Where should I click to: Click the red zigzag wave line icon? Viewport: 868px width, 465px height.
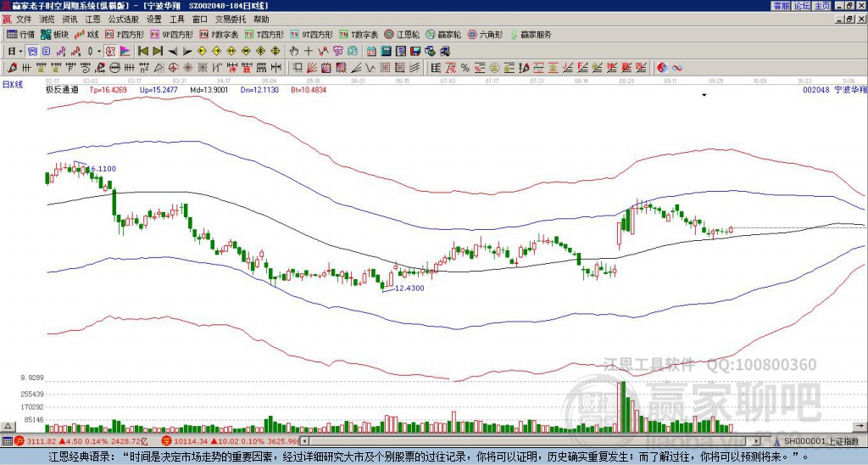click(323, 51)
